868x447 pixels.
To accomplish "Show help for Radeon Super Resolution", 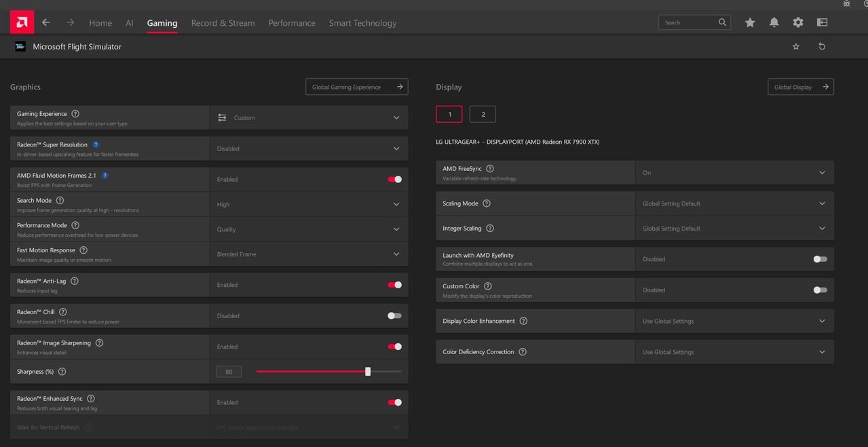I will tap(96, 144).
